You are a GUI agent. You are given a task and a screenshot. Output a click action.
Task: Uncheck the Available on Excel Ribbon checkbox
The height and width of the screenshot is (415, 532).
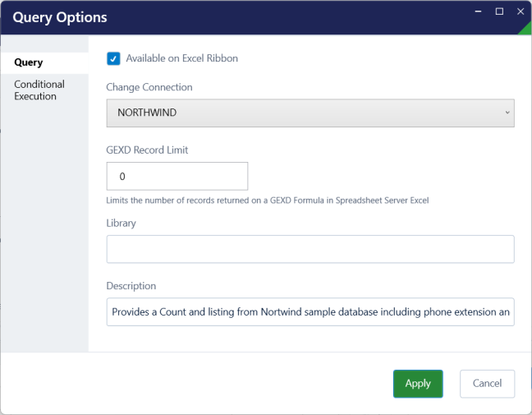[113, 58]
